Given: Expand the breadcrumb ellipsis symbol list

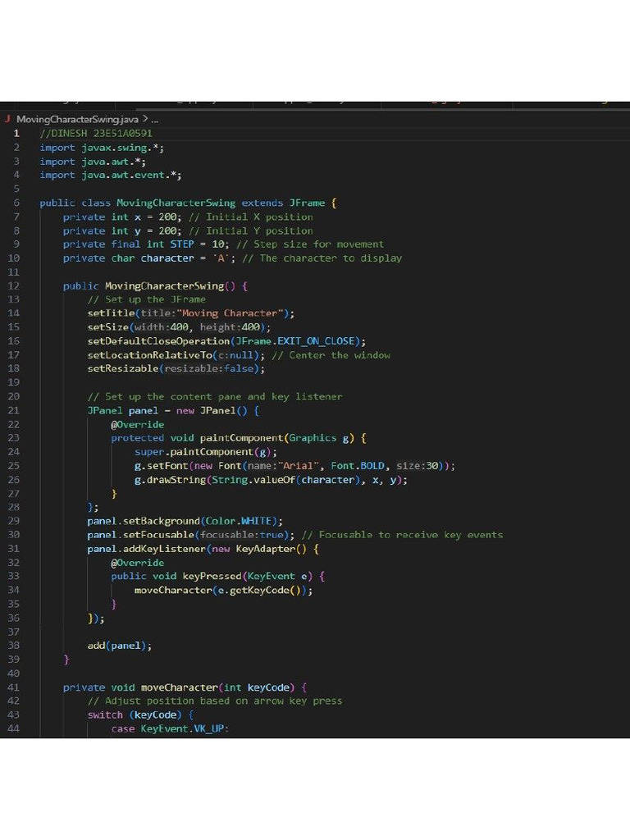Looking at the screenshot, I should (x=154, y=120).
